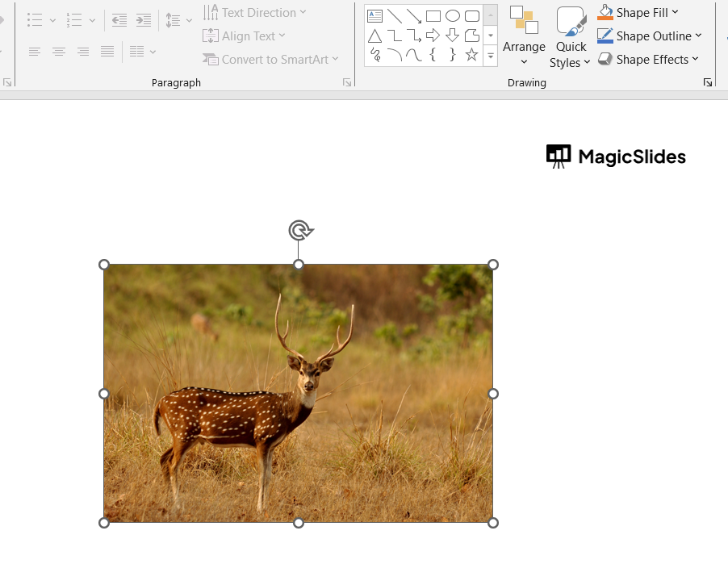Select the right arrow block shape
Viewport: 728px width, 564px height.
pyautogui.click(x=433, y=36)
